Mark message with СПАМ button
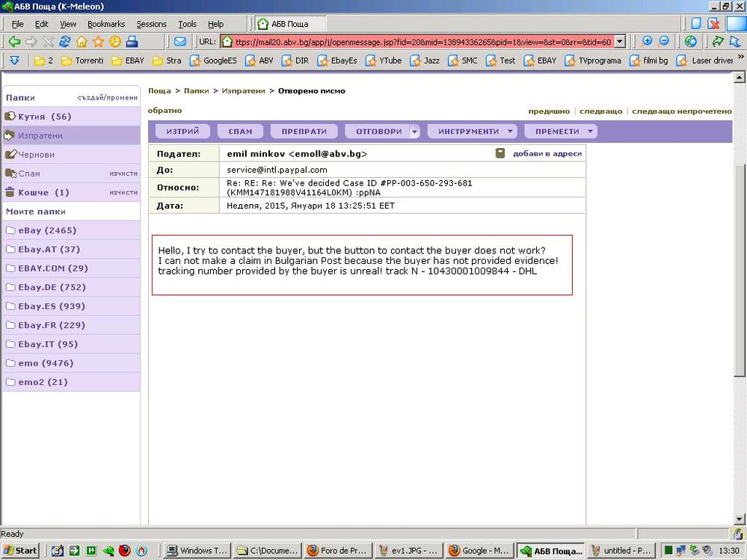Viewport: 747px width, 560px height. (240, 132)
